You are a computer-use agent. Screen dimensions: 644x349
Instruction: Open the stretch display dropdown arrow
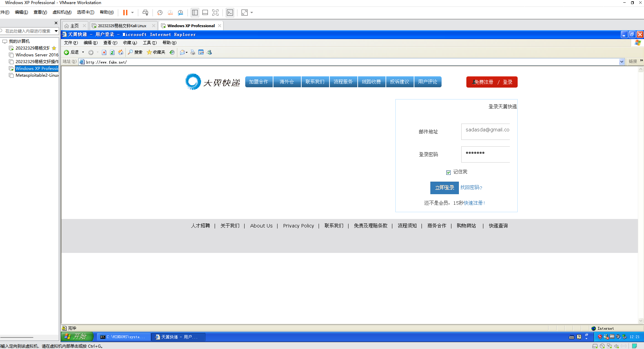coord(252,13)
